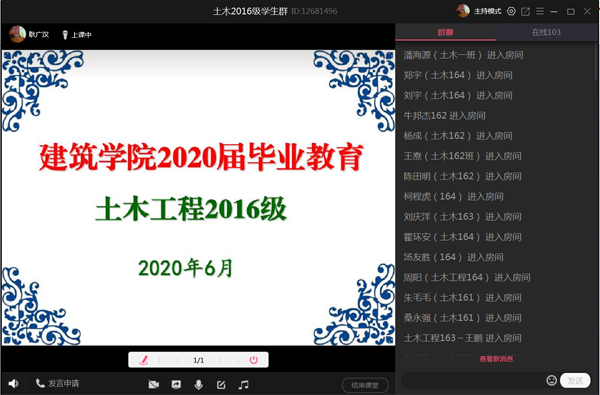Click the chat message input field
This screenshot has height=395, width=600.
click(x=473, y=380)
